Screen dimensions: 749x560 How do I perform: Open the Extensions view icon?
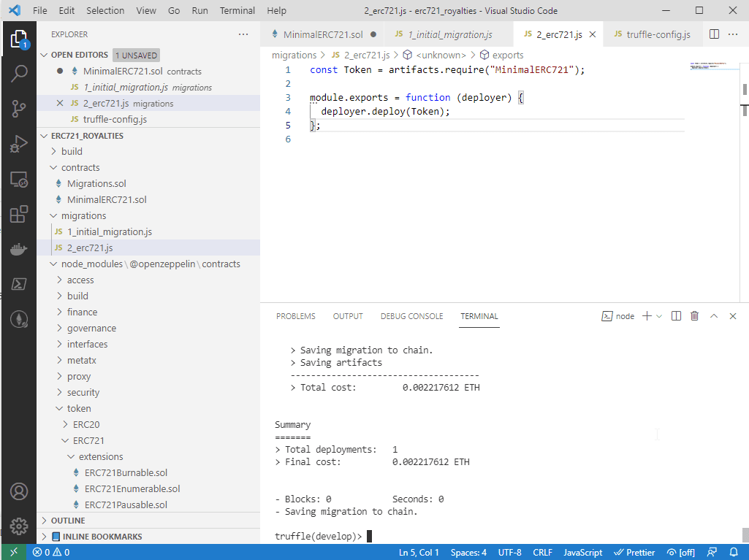point(19,215)
